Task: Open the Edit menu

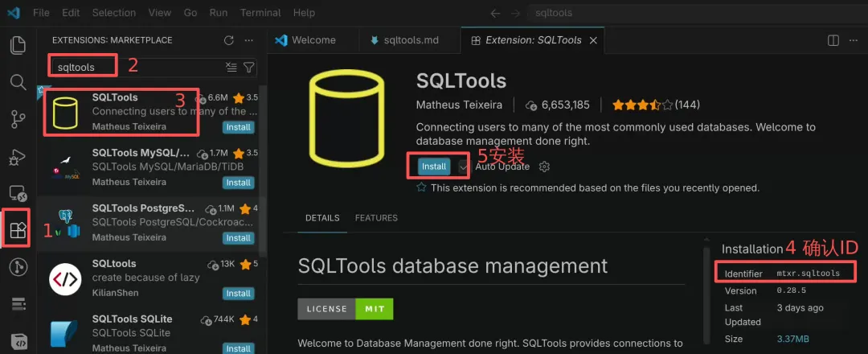Action: [x=71, y=12]
